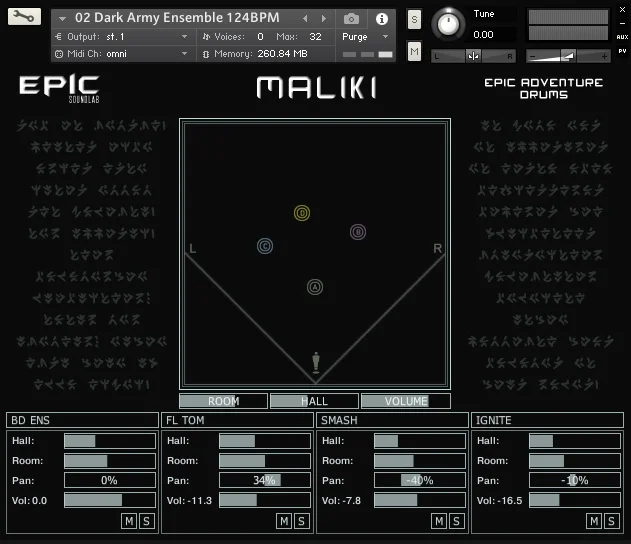Click the Memory 260.84 MB readout
The image size is (631, 544).
(x=283, y=54)
